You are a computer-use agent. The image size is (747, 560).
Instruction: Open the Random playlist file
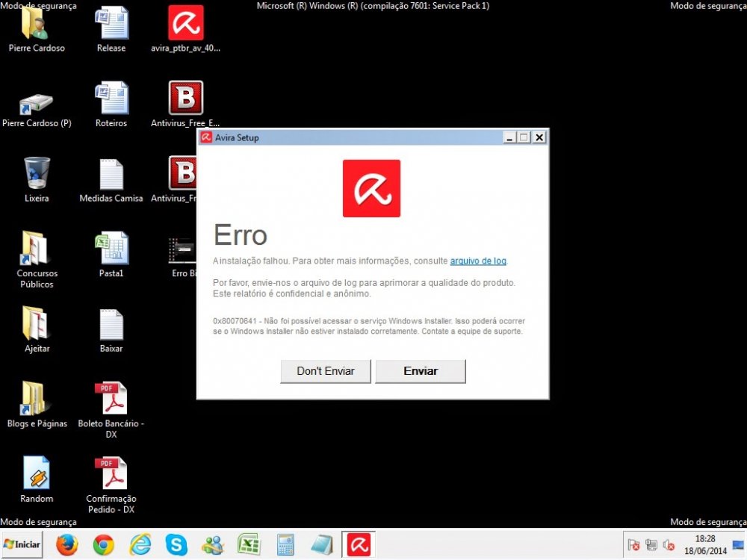coord(37,480)
